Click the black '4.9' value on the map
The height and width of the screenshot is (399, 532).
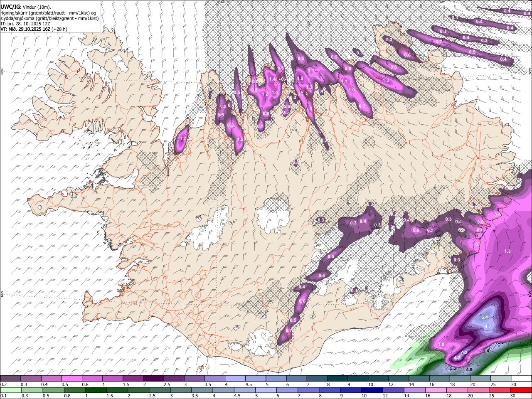469,369
